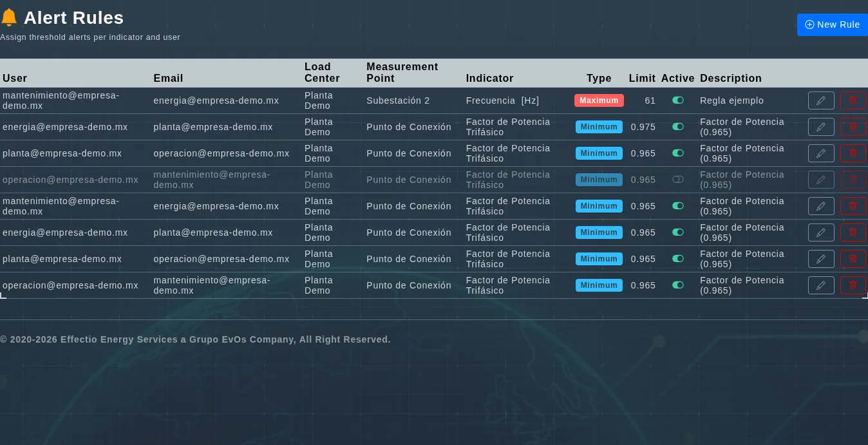Edit energia user's rule with 0.965 limit

821,232
